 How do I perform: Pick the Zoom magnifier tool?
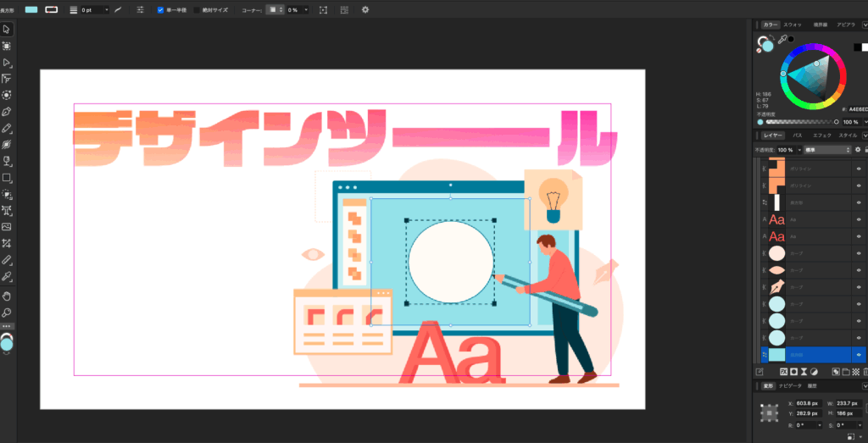point(7,313)
